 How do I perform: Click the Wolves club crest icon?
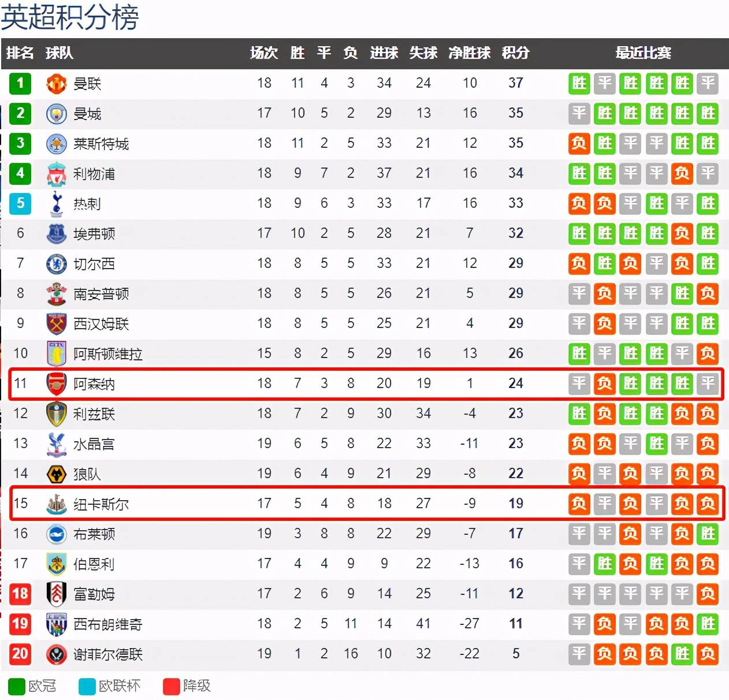[x=56, y=474]
